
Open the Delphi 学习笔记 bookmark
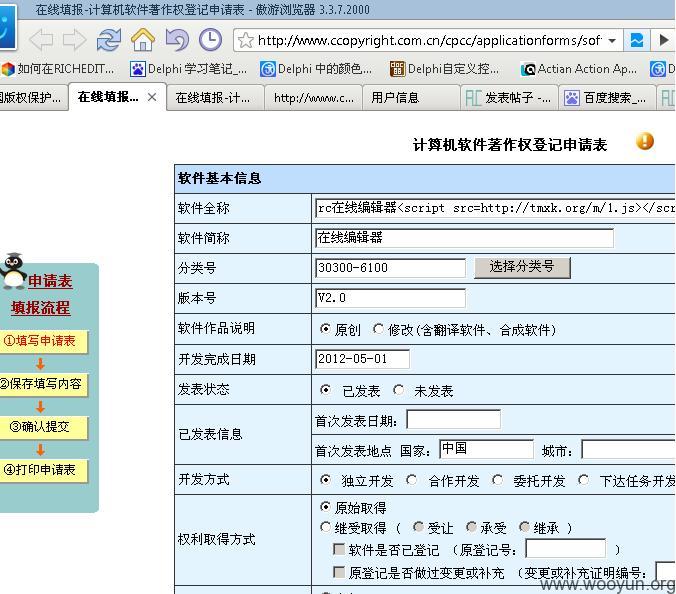189,69
